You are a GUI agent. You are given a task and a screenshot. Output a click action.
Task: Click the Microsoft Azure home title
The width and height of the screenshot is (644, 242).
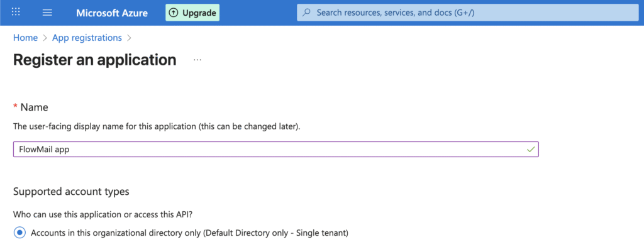click(x=112, y=13)
